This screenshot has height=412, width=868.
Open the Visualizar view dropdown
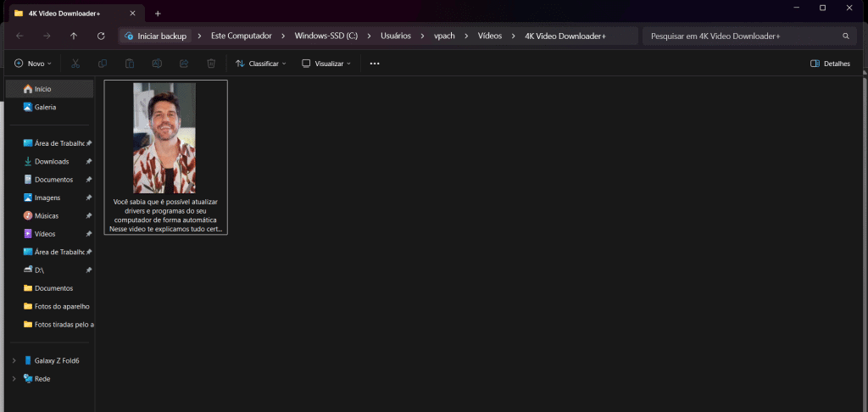[x=326, y=64]
